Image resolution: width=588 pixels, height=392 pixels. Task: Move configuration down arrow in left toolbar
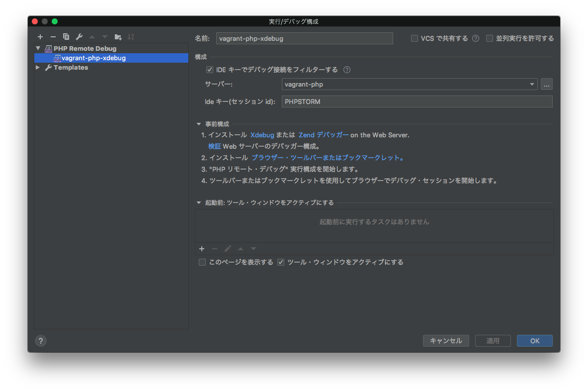point(104,37)
